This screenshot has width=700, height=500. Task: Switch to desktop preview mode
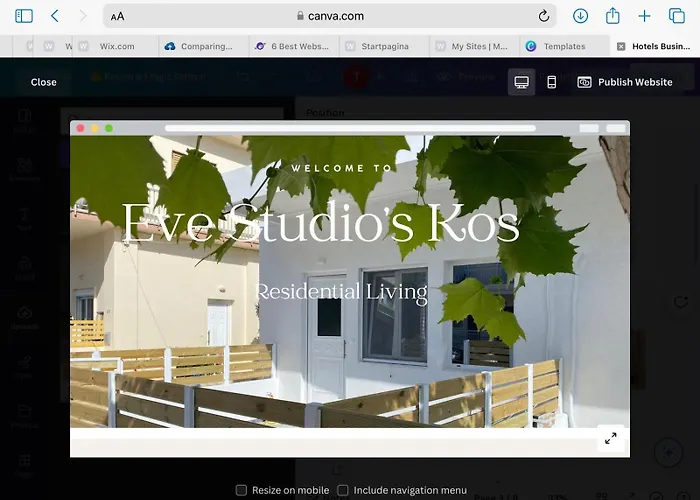(x=521, y=82)
